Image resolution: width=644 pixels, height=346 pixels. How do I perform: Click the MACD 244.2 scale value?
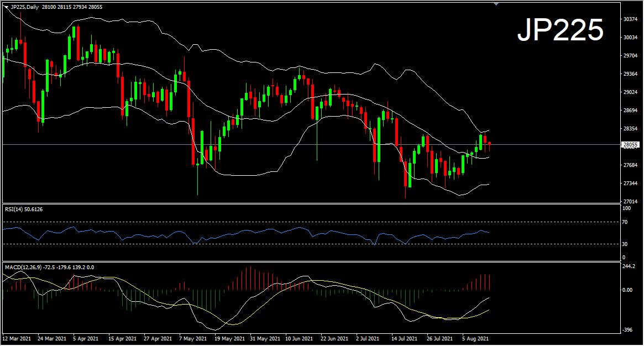[629, 266]
